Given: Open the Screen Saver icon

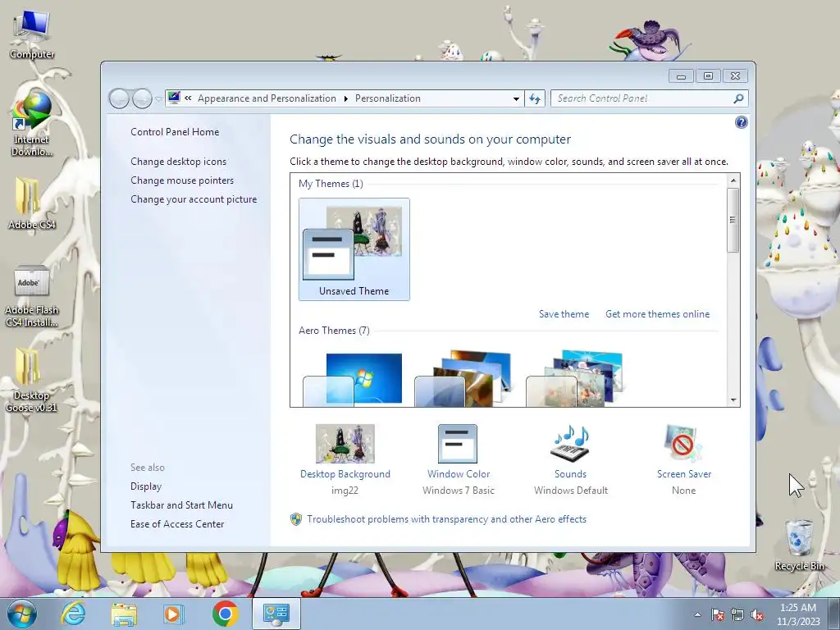Looking at the screenshot, I should [683, 444].
